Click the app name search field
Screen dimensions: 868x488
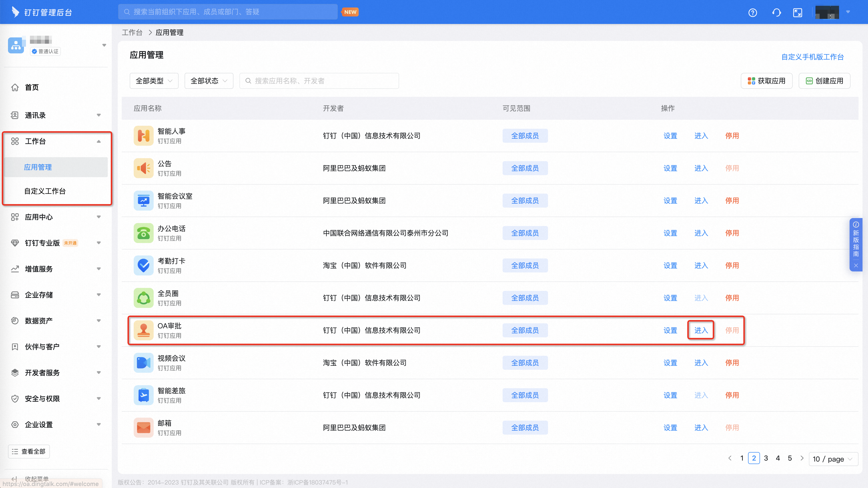pos(319,81)
